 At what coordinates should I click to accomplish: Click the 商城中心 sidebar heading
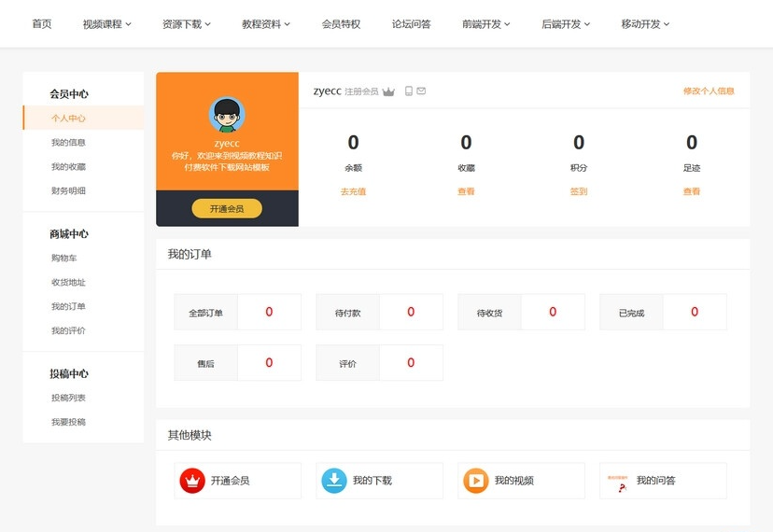(x=69, y=234)
